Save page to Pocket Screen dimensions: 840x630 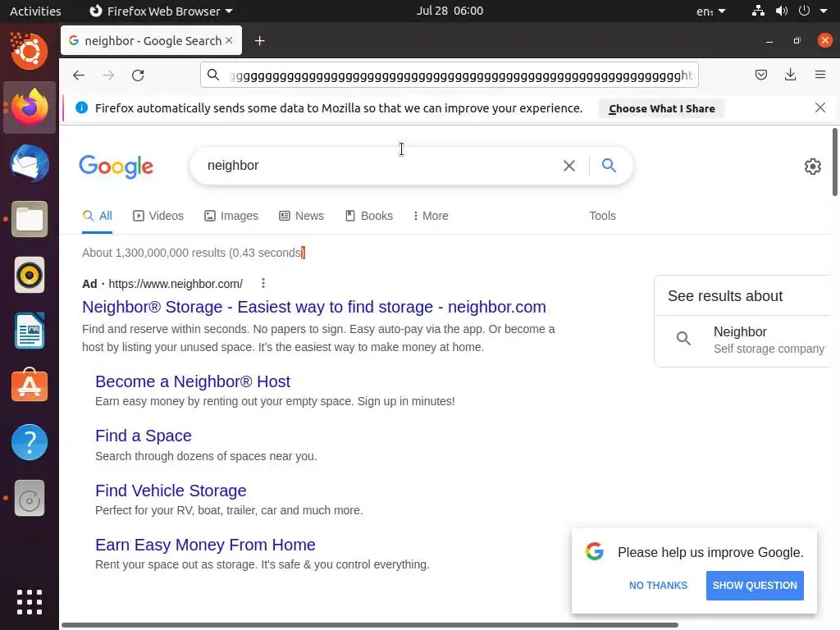point(760,75)
